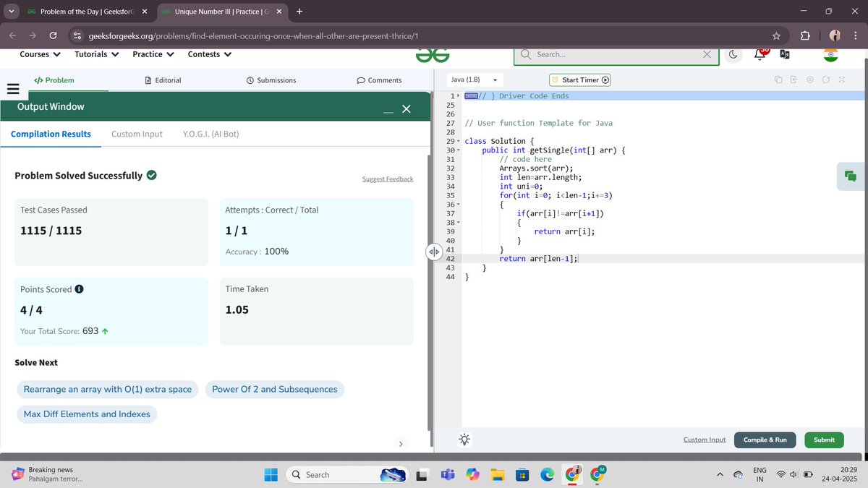Image resolution: width=868 pixels, height=488 pixels.
Task: Open Windows Start menu
Action: tap(271, 474)
